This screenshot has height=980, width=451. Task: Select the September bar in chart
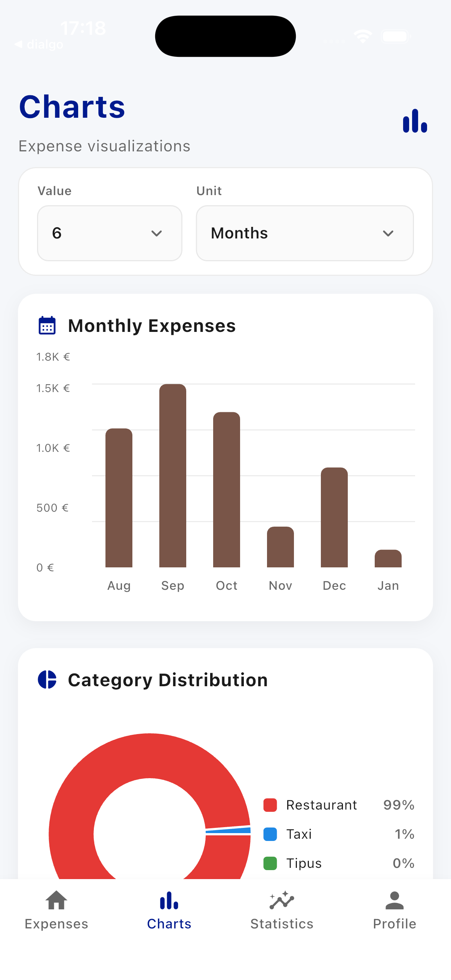pyautogui.click(x=173, y=475)
